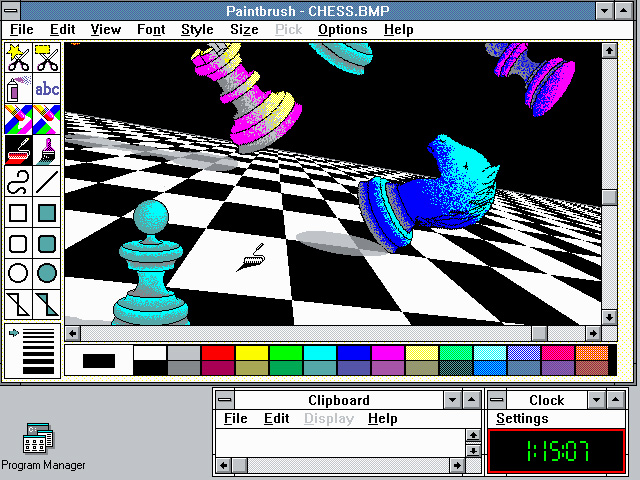Pick the orange dithered palette color
640x480 pixels.
tap(592, 353)
